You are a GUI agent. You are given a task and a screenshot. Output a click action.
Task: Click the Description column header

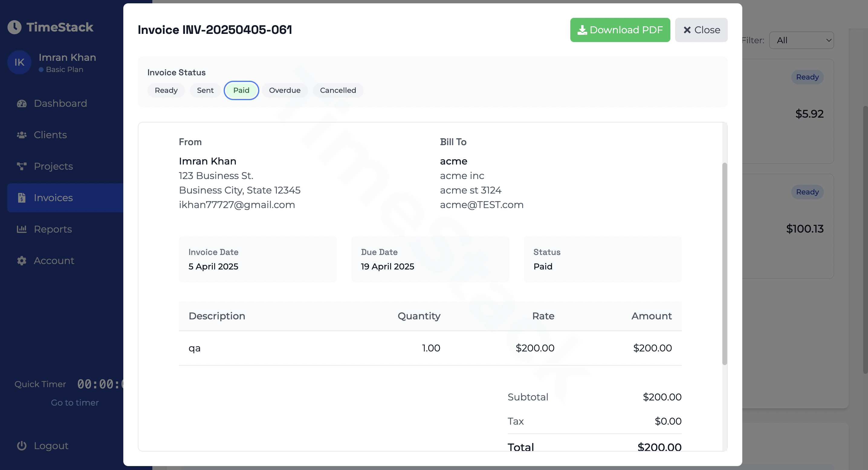[x=217, y=316]
